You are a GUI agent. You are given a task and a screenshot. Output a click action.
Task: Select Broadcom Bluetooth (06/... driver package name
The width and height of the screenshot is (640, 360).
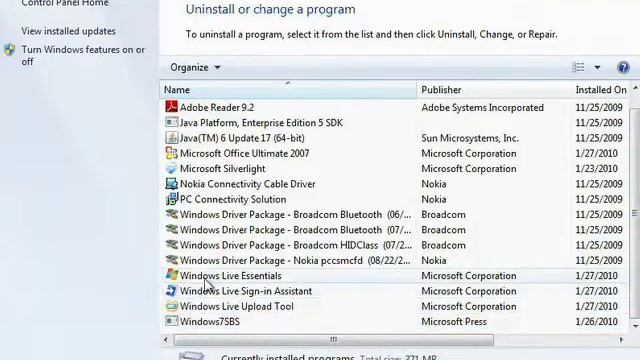[296, 215]
